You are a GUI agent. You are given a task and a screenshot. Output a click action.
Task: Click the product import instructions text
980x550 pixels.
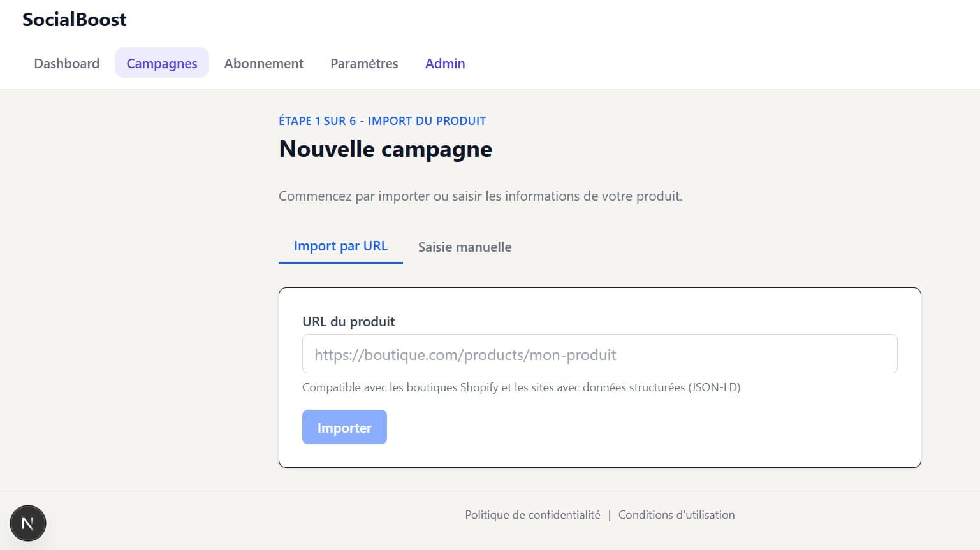pos(479,196)
